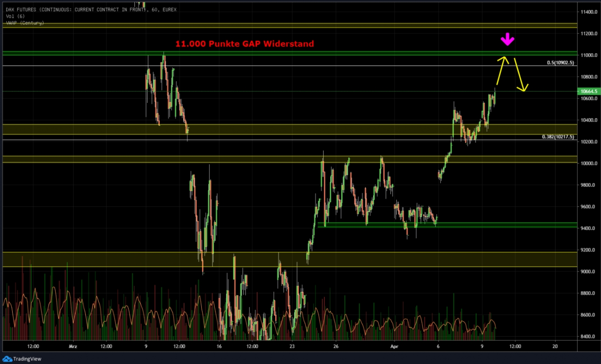Click the 10000.0 price axis label
Screen dimensions: 601x364
click(x=589, y=163)
